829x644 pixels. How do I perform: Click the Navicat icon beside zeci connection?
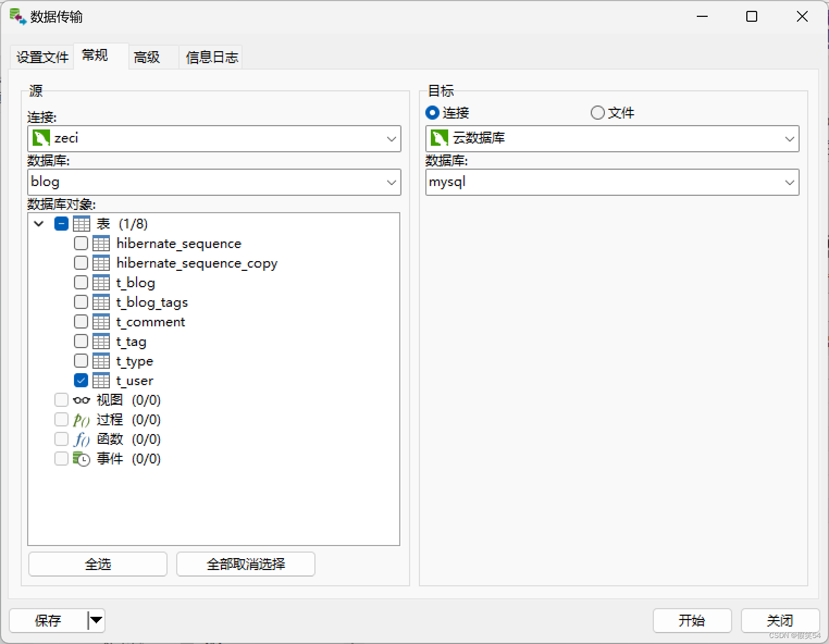click(x=41, y=138)
